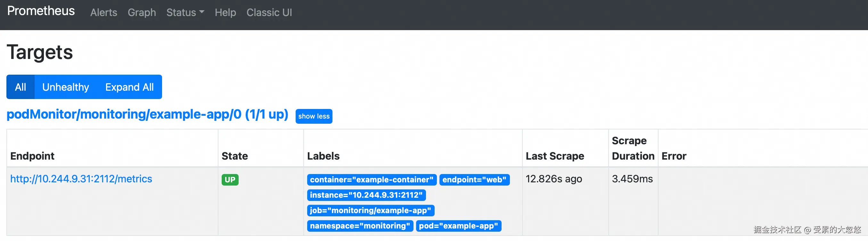Open the Alerts page
This screenshot has width=868, height=241.
(103, 12)
